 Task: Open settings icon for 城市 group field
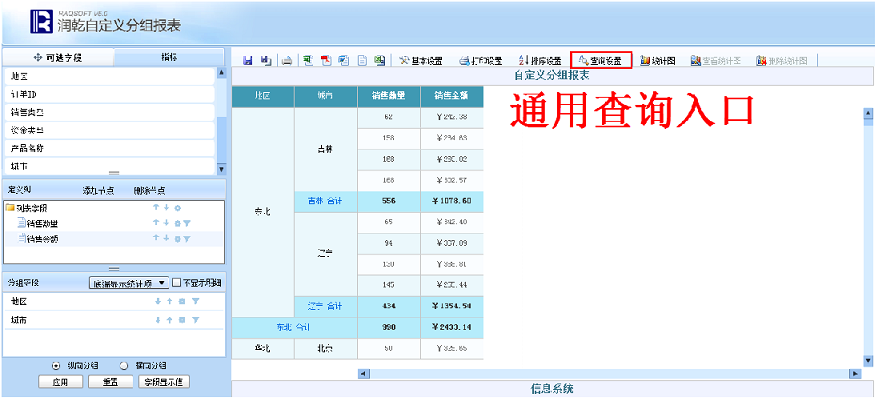(182, 320)
